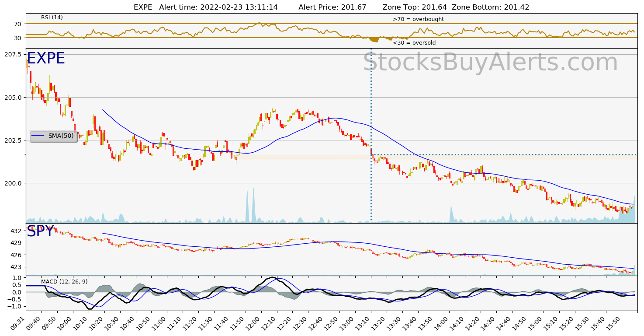Click the SPY 426 axis label
644x336 pixels.
pos(16,255)
